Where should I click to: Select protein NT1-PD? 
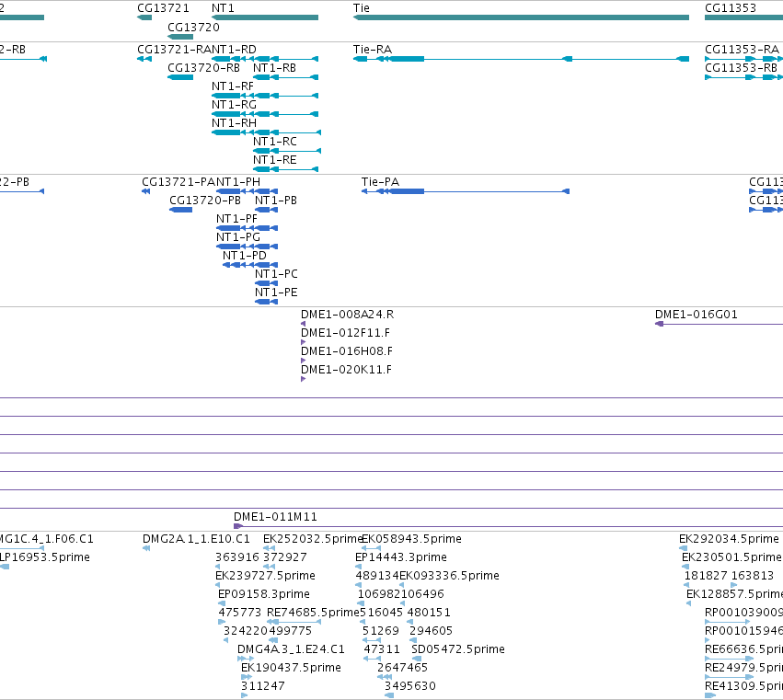tap(250, 265)
